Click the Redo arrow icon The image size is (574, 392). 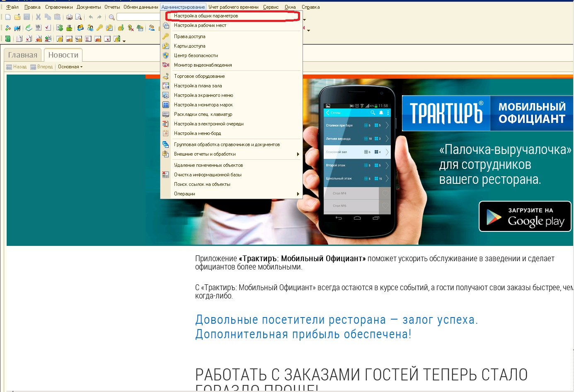point(99,17)
